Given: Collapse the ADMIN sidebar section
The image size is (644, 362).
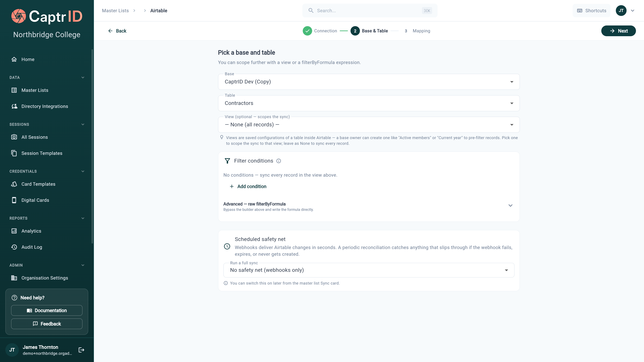Looking at the screenshot, I should point(83,265).
